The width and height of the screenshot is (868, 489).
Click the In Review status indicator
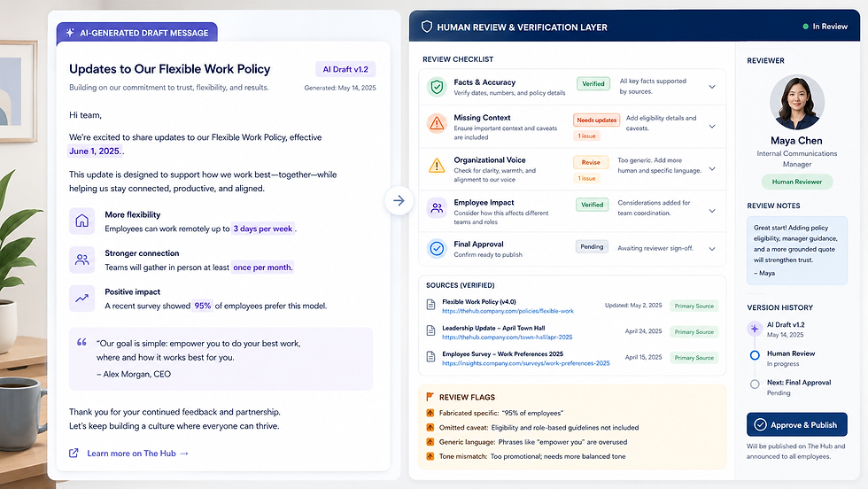pos(825,26)
